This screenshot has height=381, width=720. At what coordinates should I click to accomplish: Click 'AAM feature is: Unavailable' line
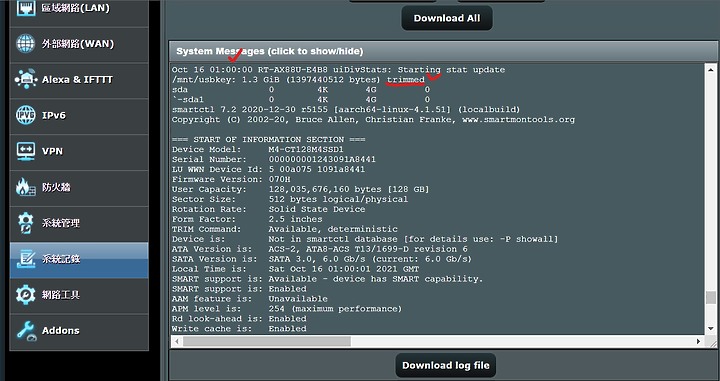click(x=249, y=299)
